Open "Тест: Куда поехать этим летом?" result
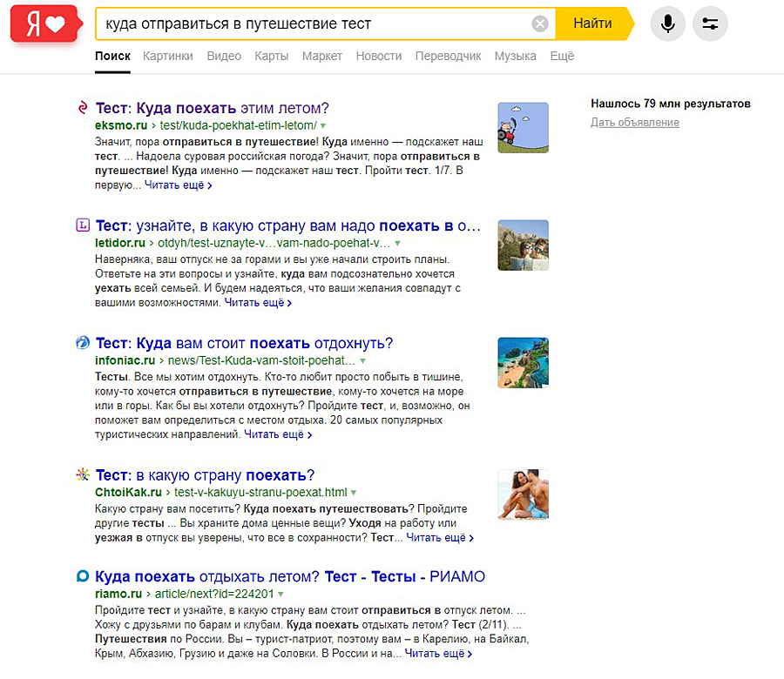 (212, 108)
